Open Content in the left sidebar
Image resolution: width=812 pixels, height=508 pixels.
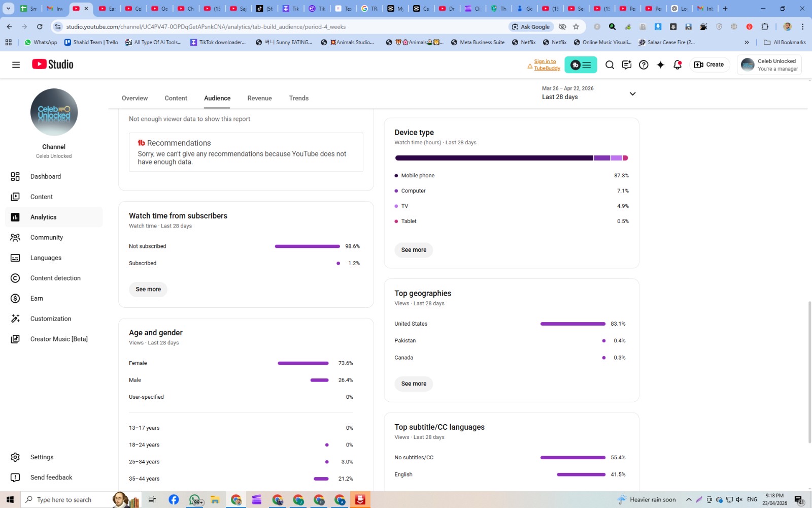54,197
